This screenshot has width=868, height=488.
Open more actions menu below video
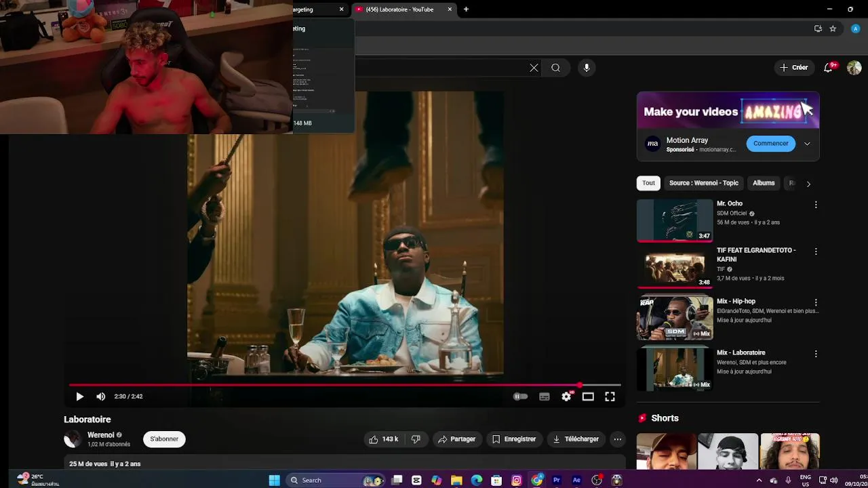[x=617, y=439]
